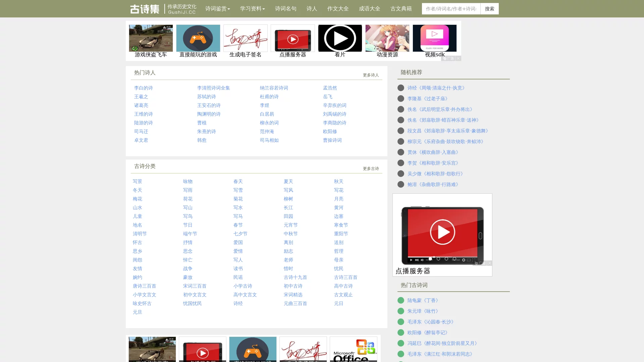Expand the 学习资料 dropdown menu
The image size is (644, 362).
[x=252, y=9]
